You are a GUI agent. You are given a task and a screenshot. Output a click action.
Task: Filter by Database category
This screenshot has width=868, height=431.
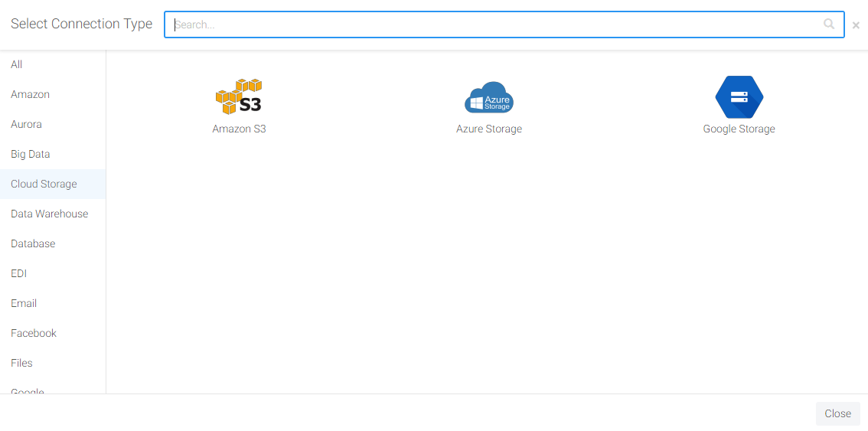53,243
